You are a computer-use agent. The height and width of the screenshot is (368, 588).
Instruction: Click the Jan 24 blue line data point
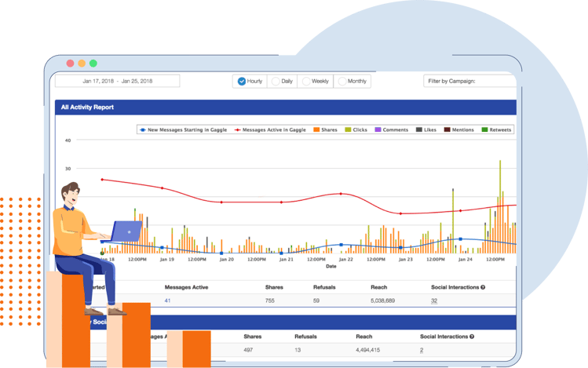point(461,239)
